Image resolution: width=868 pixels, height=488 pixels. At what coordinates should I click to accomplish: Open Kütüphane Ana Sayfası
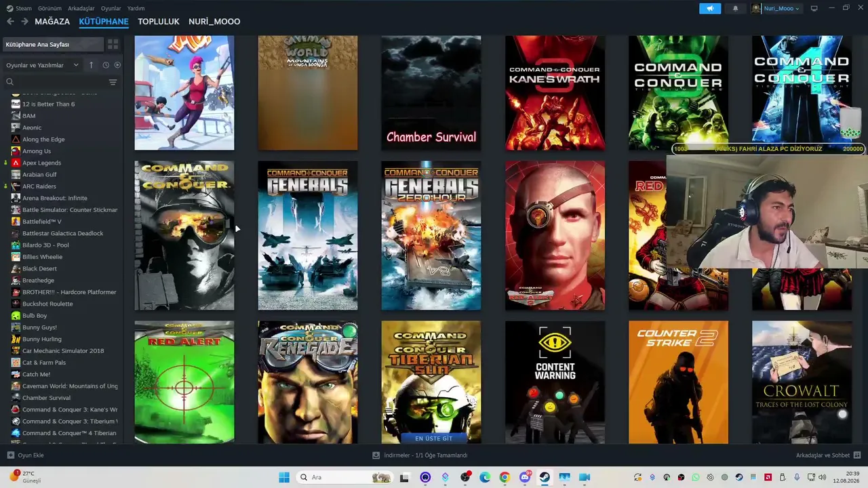point(53,44)
